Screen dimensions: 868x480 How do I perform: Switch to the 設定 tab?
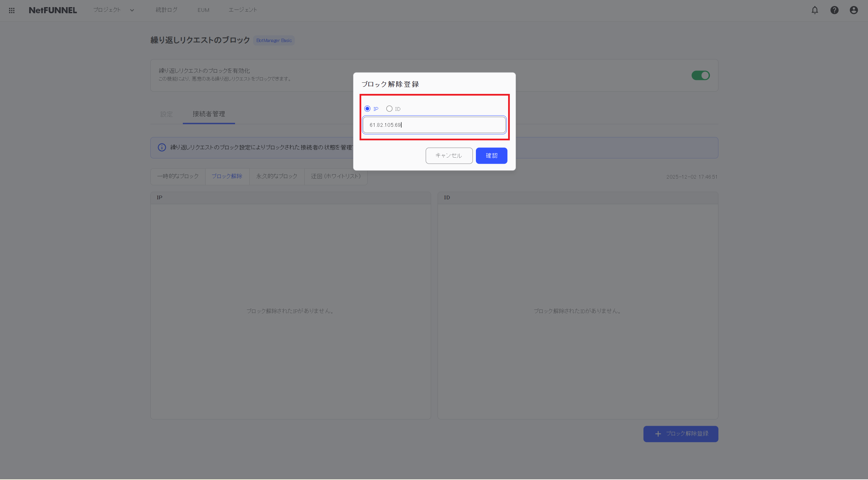(x=167, y=114)
